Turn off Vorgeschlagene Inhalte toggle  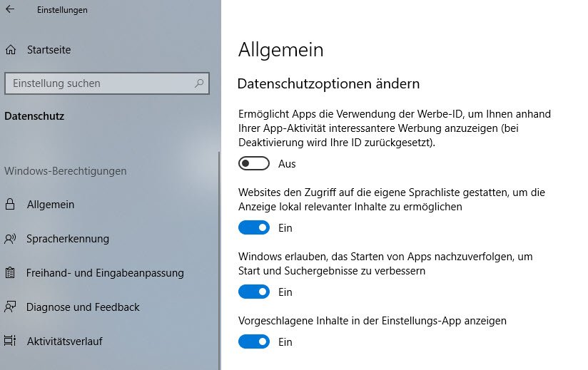click(x=254, y=342)
